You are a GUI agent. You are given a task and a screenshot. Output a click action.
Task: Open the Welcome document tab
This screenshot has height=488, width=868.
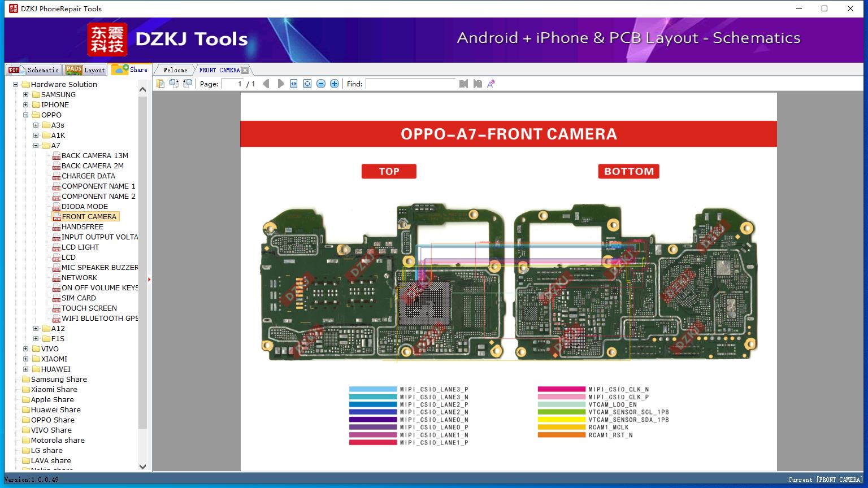pyautogui.click(x=175, y=70)
